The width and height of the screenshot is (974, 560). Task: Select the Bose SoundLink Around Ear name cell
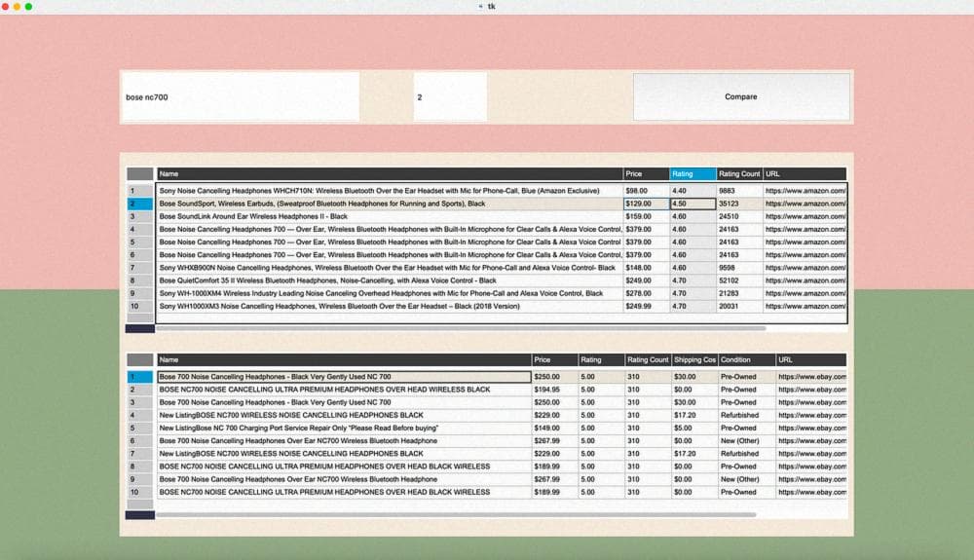click(x=390, y=216)
